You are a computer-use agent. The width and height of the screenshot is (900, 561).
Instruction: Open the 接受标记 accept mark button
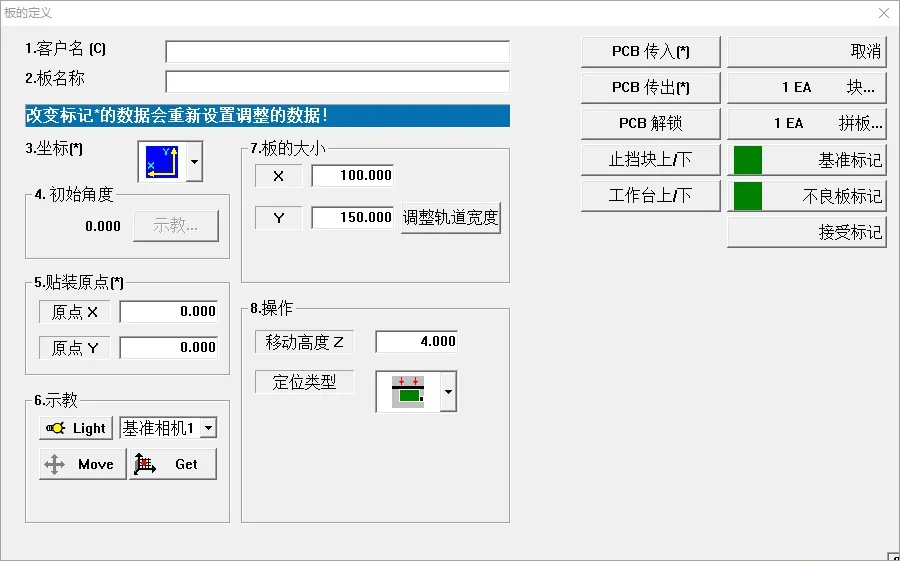[806, 232]
